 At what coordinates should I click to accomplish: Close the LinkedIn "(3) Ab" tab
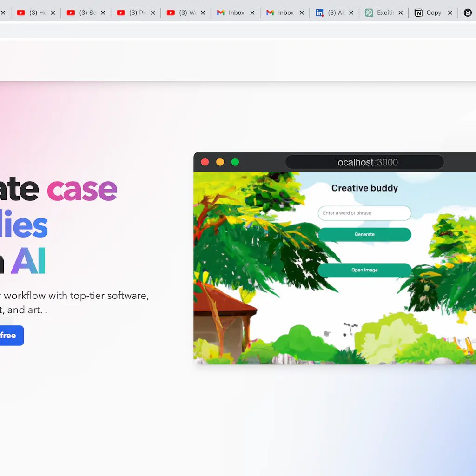click(351, 13)
